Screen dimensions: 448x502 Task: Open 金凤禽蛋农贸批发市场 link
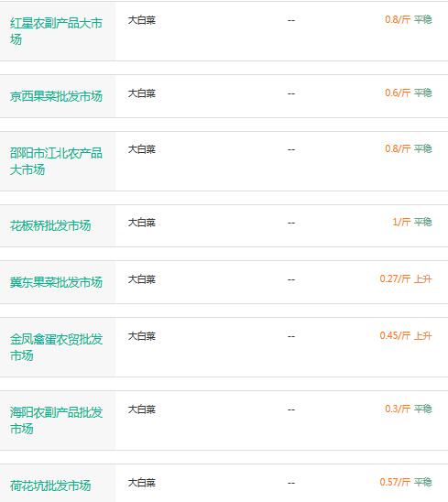(56, 347)
